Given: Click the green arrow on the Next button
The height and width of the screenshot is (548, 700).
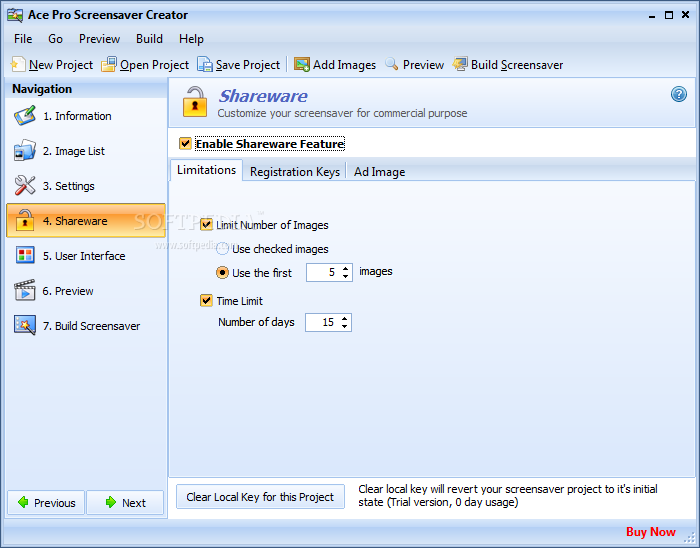Looking at the screenshot, I should [x=111, y=502].
